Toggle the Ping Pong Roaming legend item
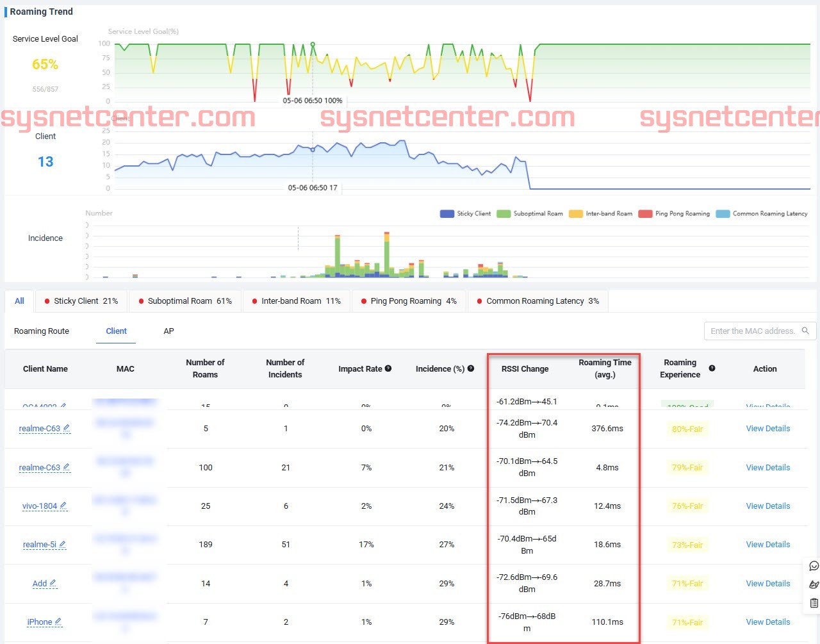This screenshot has height=644, width=820. [674, 213]
